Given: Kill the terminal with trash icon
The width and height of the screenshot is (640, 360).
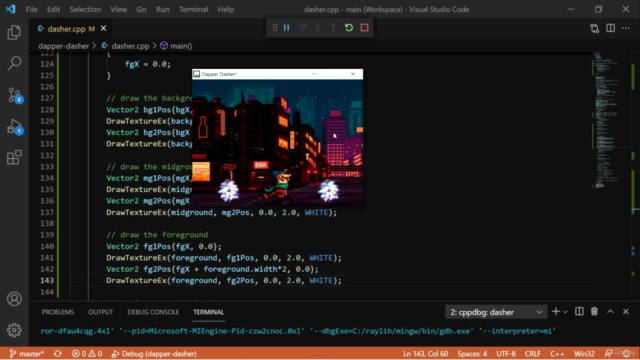Looking at the screenshot, I should coord(595,311).
